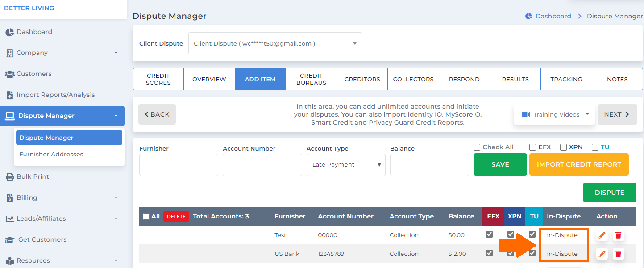
Task: Open Furnisher Addresses in the submenu
Action: 51,155
